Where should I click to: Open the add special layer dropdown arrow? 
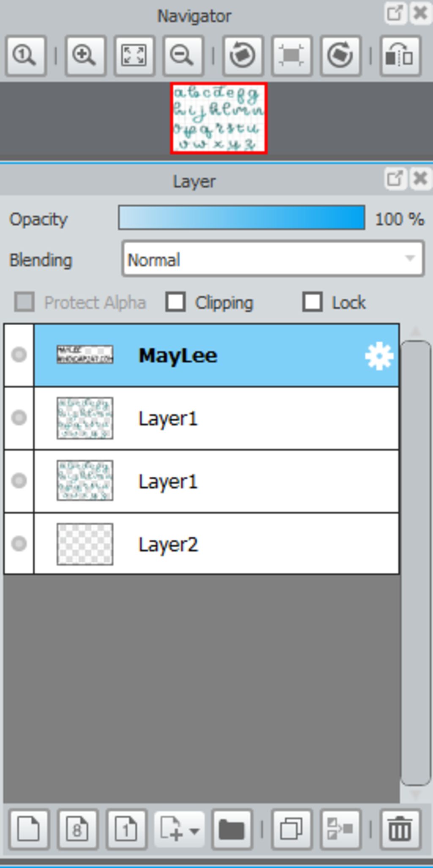[x=195, y=831]
